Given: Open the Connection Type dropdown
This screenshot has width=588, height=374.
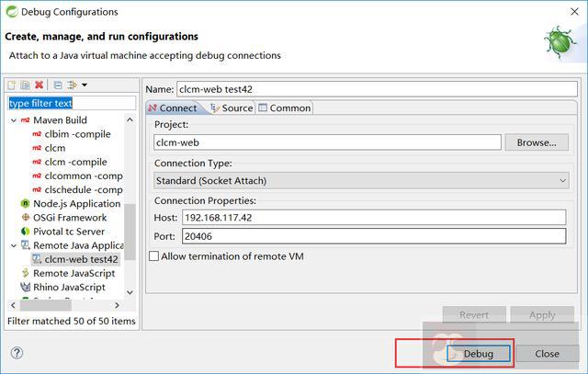Looking at the screenshot, I should [361, 181].
